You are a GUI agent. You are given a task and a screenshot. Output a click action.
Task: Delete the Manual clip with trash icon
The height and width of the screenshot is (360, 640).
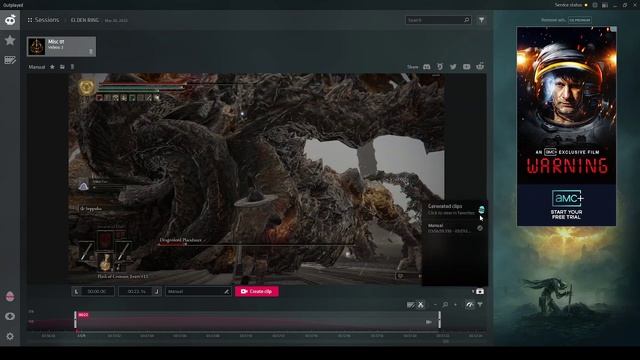72,67
